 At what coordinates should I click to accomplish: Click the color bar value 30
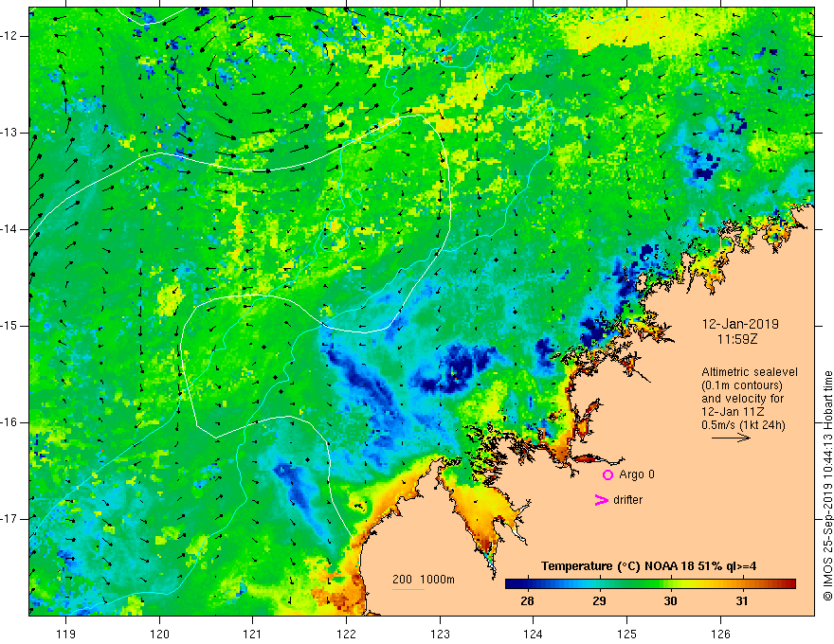tap(670, 601)
